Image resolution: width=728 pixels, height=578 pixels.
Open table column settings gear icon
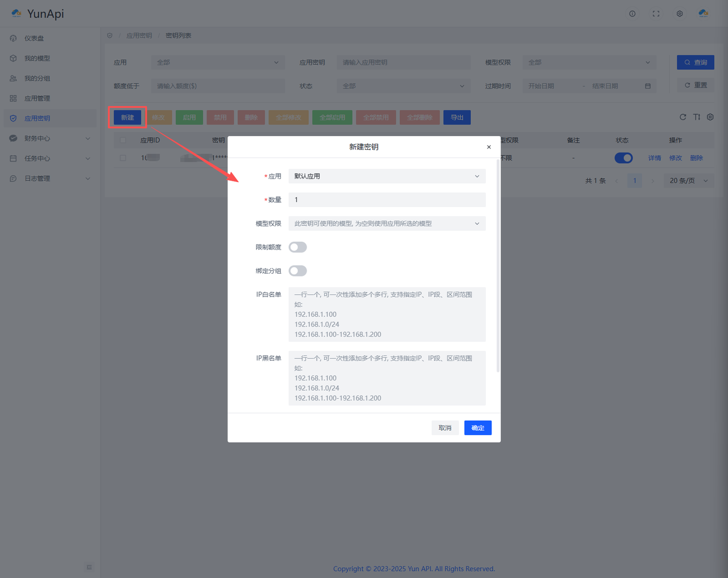tap(710, 117)
